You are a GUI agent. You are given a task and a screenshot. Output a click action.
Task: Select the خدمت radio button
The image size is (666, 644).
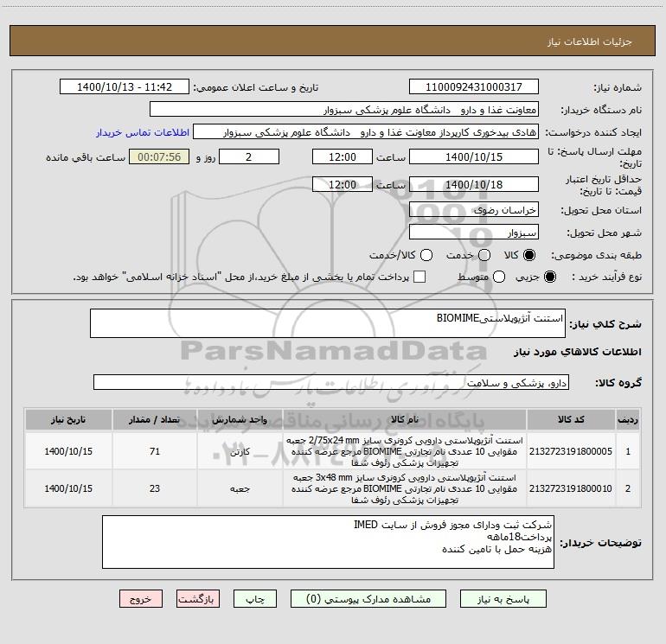[484, 255]
